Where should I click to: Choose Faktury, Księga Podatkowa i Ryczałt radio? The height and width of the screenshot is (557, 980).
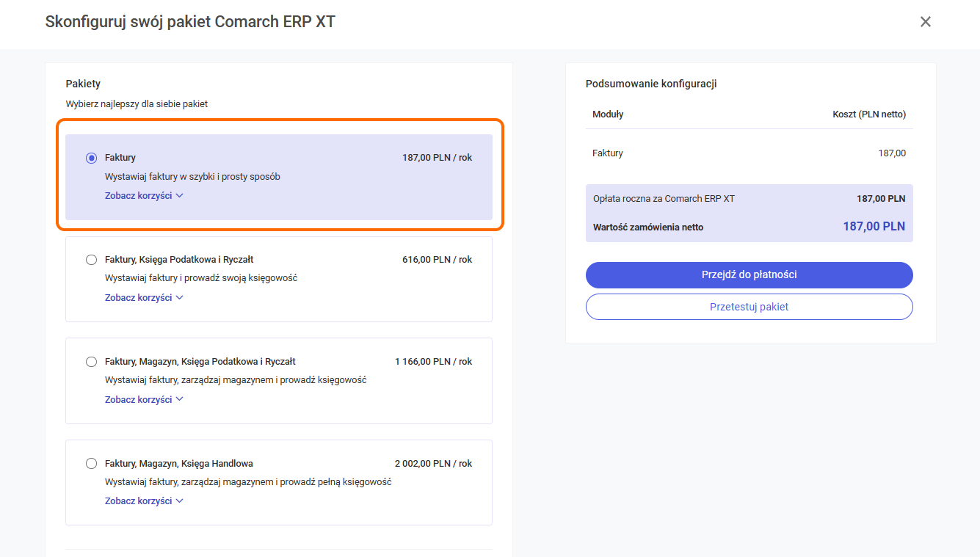pyautogui.click(x=91, y=260)
